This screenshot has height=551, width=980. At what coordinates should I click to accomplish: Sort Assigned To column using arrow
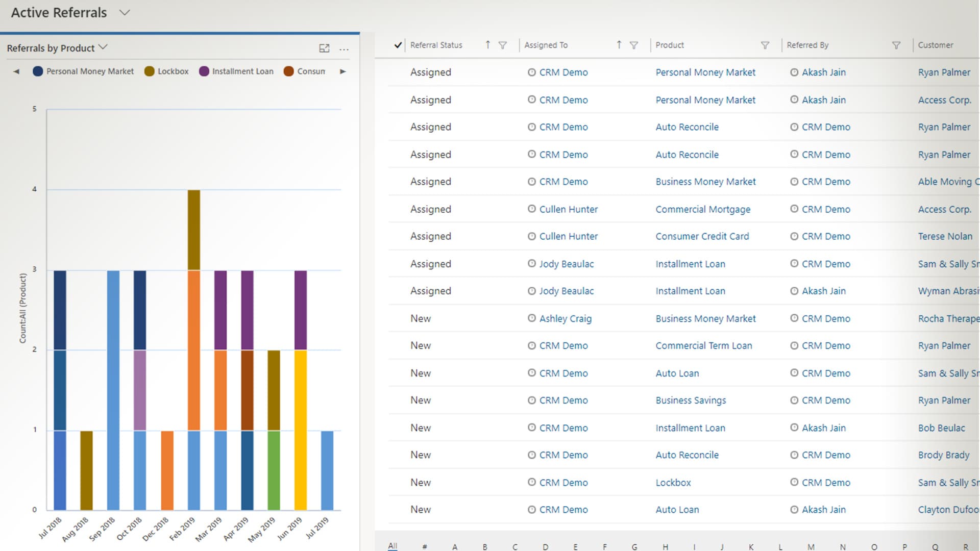(619, 45)
